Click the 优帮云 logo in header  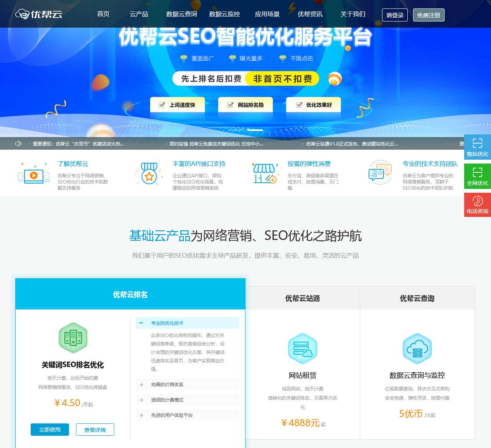(x=39, y=14)
